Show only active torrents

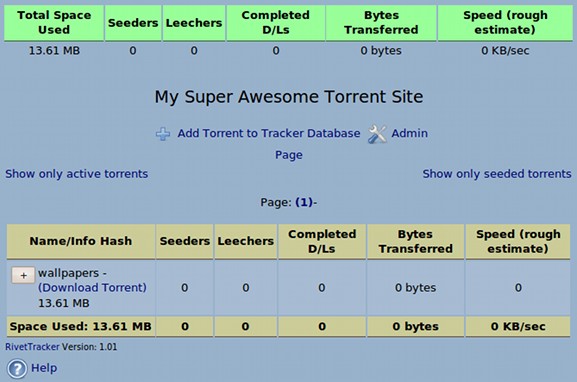(x=77, y=174)
